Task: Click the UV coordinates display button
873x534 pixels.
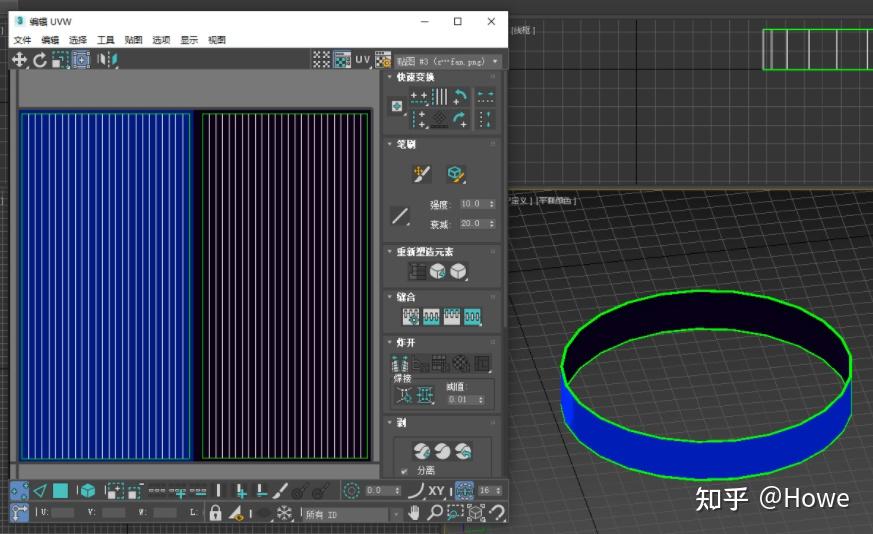Action: pos(362,60)
